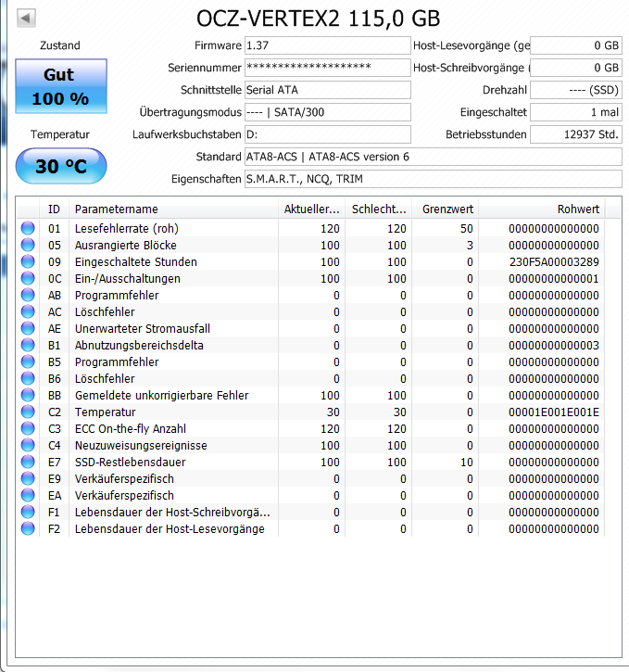Viewport: 629px width, 672px height.
Task: Click the 30 °C temperature button
Action: pyautogui.click(x=61, y=166)
